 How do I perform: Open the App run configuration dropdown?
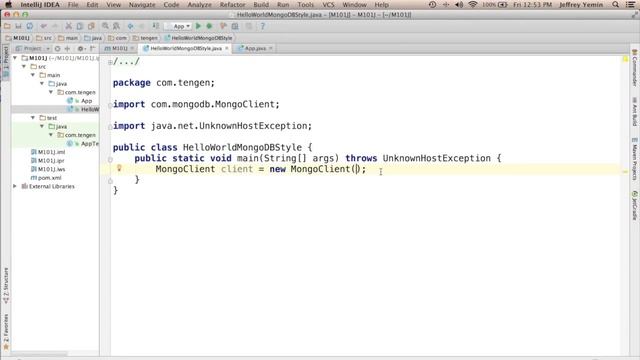coord(179,26)
